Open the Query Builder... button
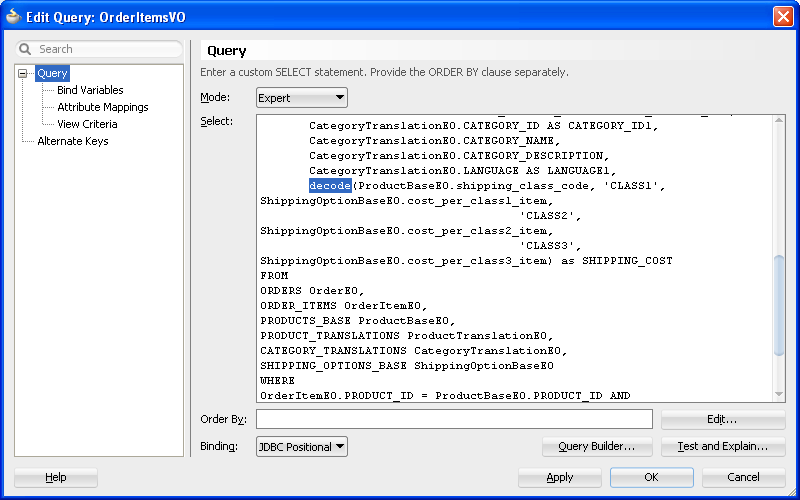This screenshot has height=500, width=800. coord(597,446)
